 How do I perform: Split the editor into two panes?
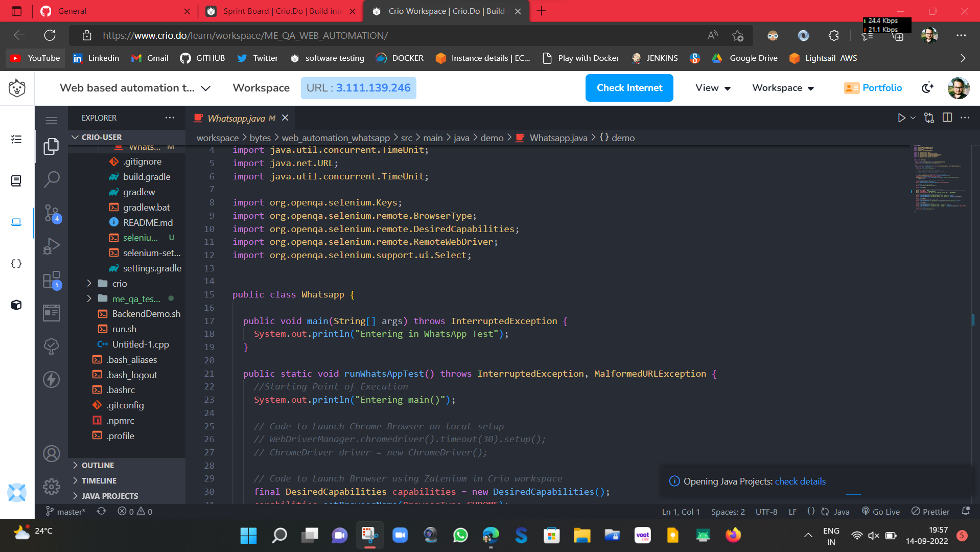pos(947,118)
